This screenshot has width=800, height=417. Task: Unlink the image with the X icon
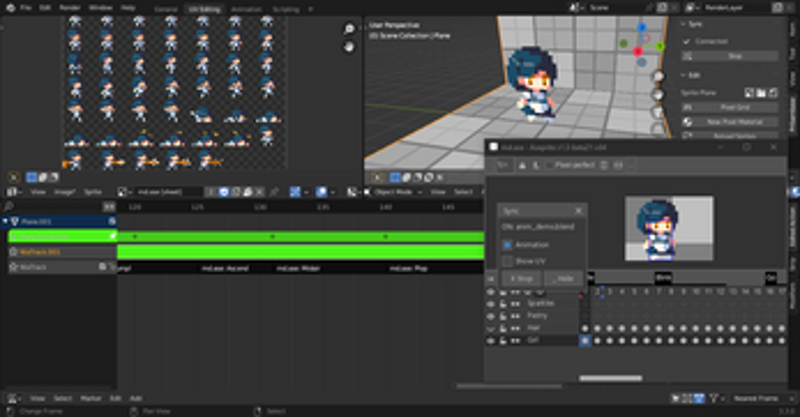pyautogui.click(x=259, y=192)
